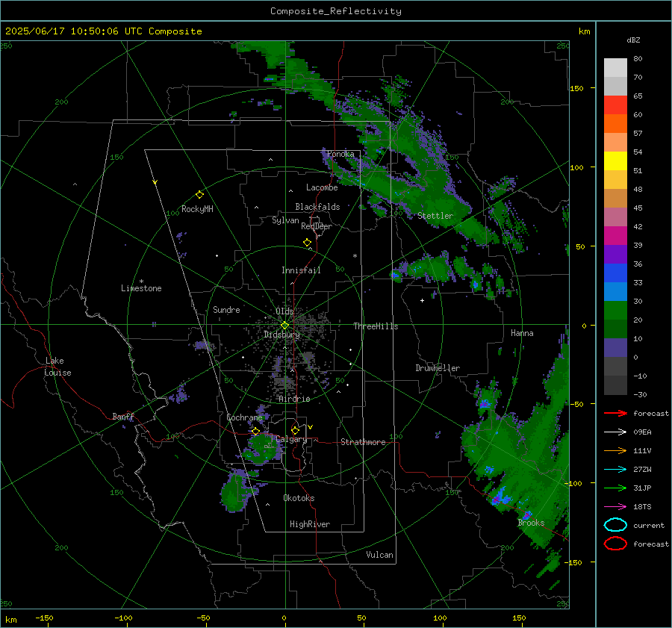
Task: Click the HighRiver town label
Action: [x=310, y=524]
